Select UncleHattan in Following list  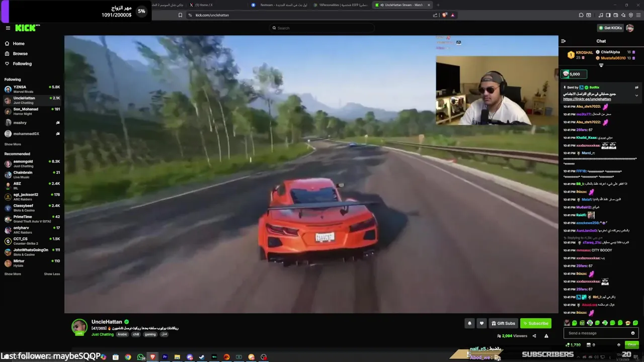31,100
